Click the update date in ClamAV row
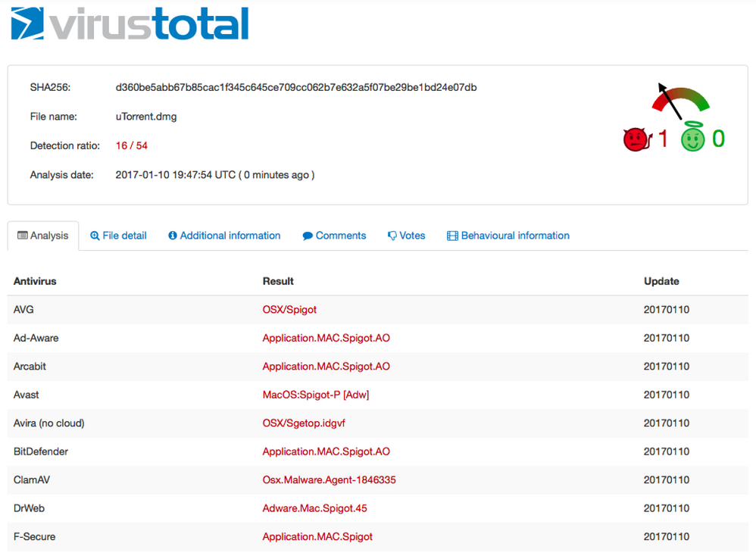This screenshot has width=756, height=556. [x=667, y=480]
